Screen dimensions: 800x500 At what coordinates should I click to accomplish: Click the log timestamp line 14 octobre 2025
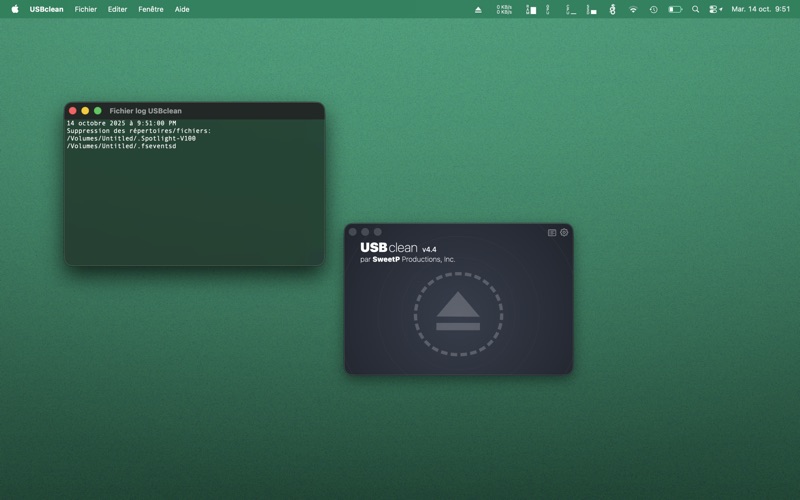[x=121, y=123]
